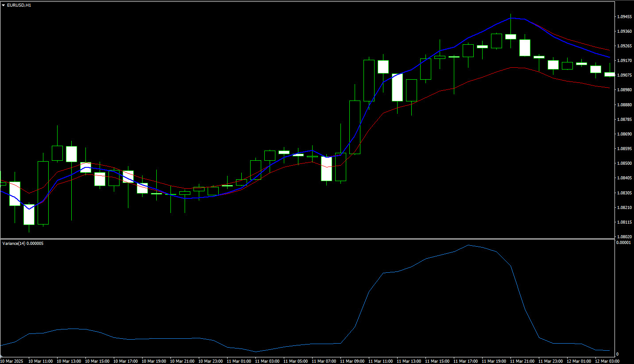Screen dimensions: 634x364
Task: Click the 1.09265 price scale value
Action: click(624, 46)
